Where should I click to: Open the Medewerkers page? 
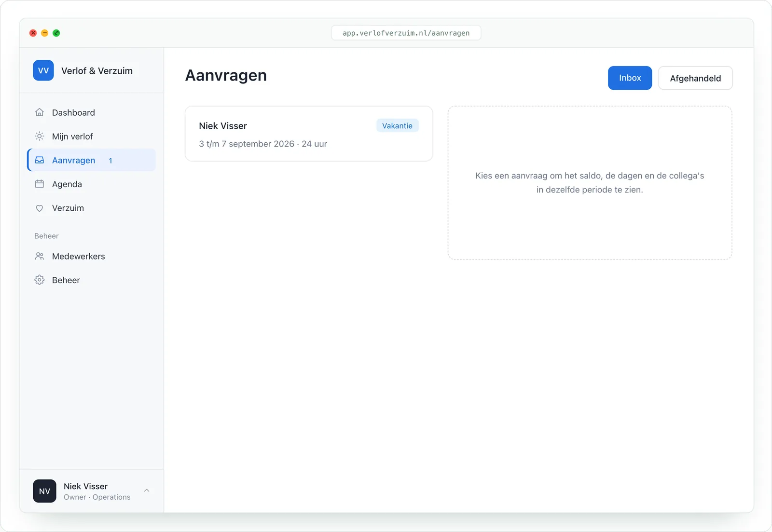tap(92, 256)
